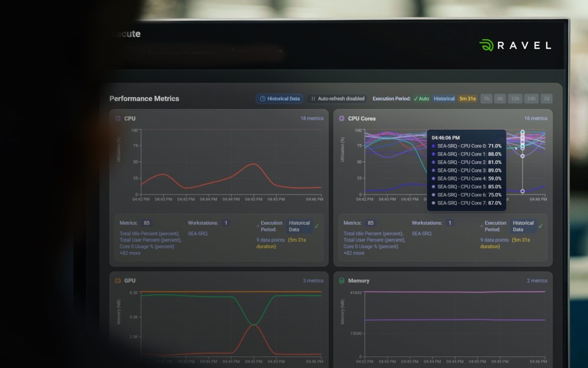The height and width of the screenshot is (368, 588).
Task: Select the 1h time range tab
Action: (486, 99)
